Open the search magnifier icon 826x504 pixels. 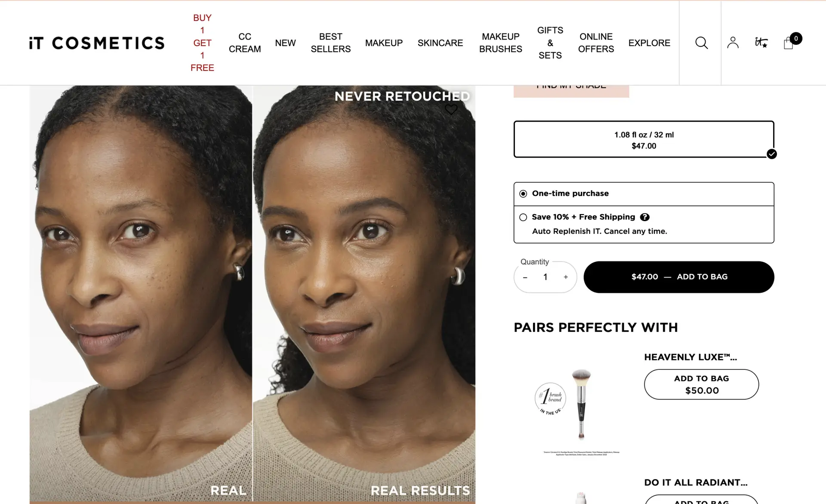click(701, 43)
